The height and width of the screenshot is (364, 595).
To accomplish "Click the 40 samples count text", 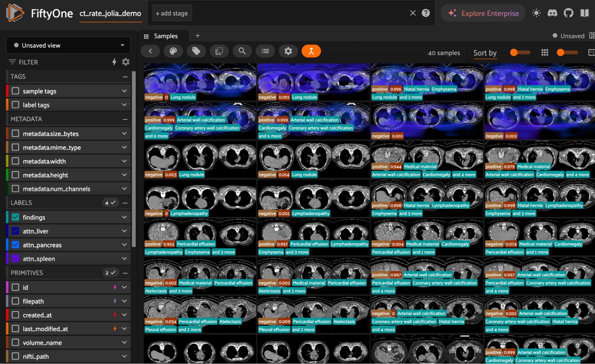I will (444, 53).
